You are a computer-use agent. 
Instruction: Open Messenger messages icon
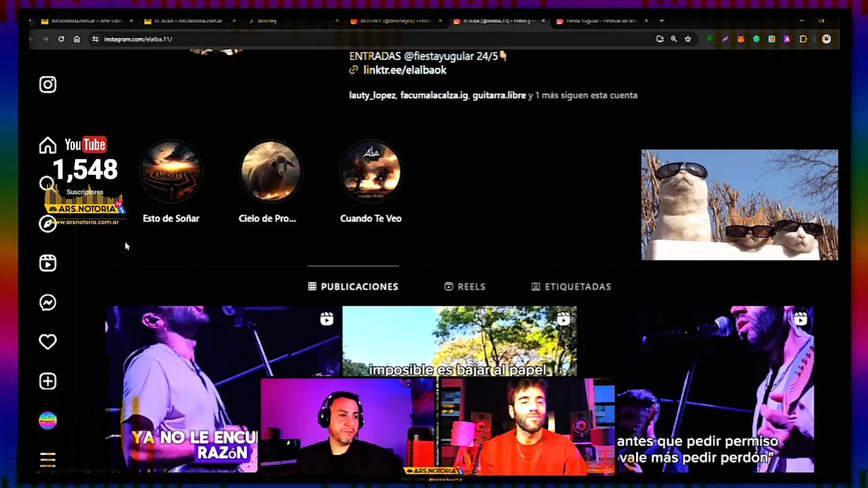click(47, 302)
